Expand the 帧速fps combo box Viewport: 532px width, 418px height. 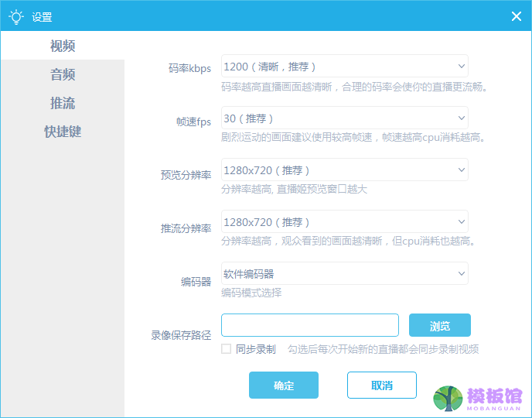click(345, 118)
